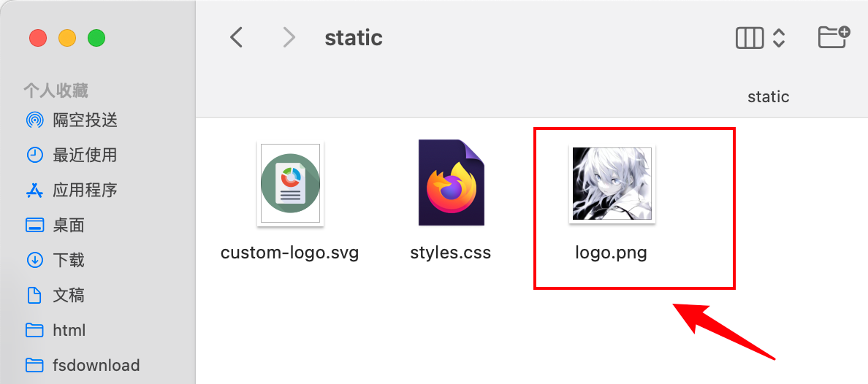Open Desktop 桌面 in sidebar
This screenshot has width=868, height=384.
coord(56,225)
